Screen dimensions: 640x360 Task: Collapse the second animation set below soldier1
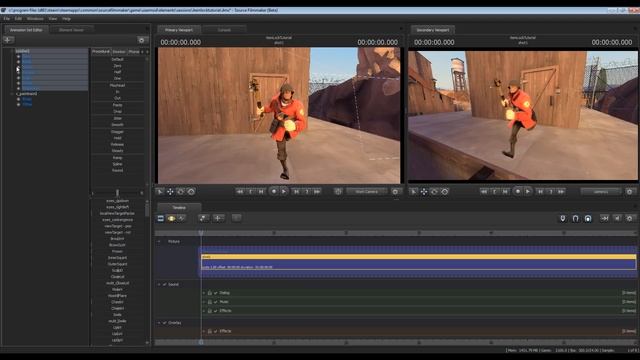click(x=12, y=94)
